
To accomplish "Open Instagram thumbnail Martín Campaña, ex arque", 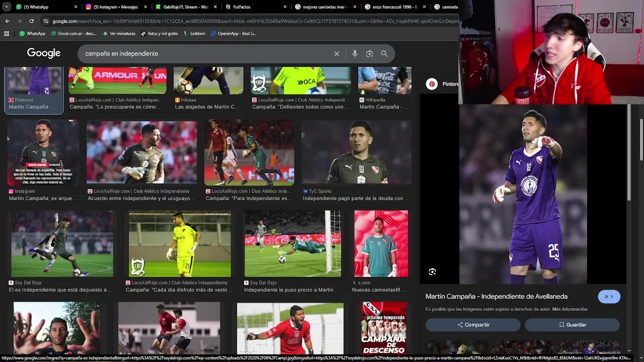I will 43,152.
